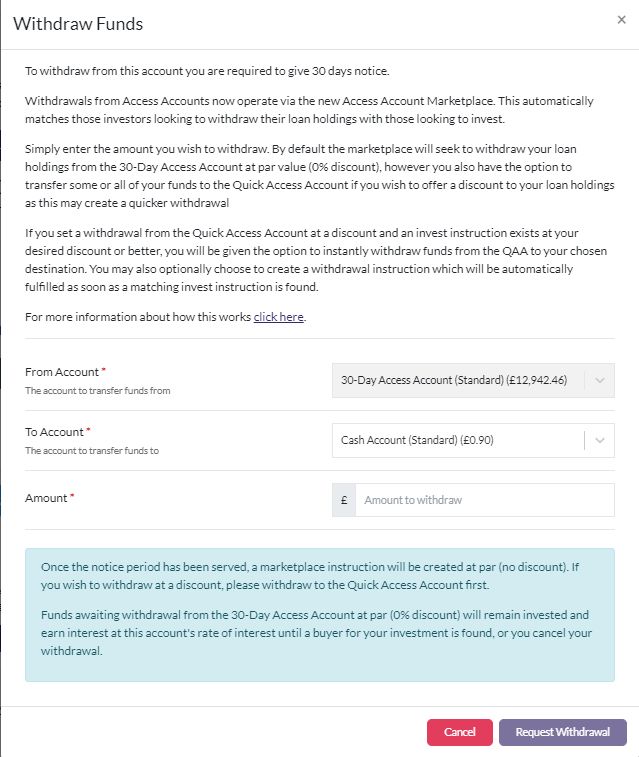Open the 'click here' information link
639x757 pixels.
click(278, 317)
